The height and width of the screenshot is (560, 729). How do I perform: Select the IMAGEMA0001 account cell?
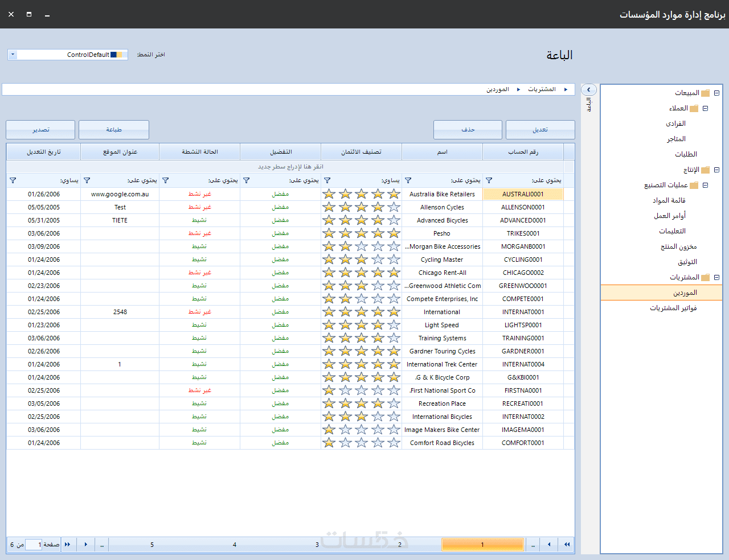[x=523, y=430]
